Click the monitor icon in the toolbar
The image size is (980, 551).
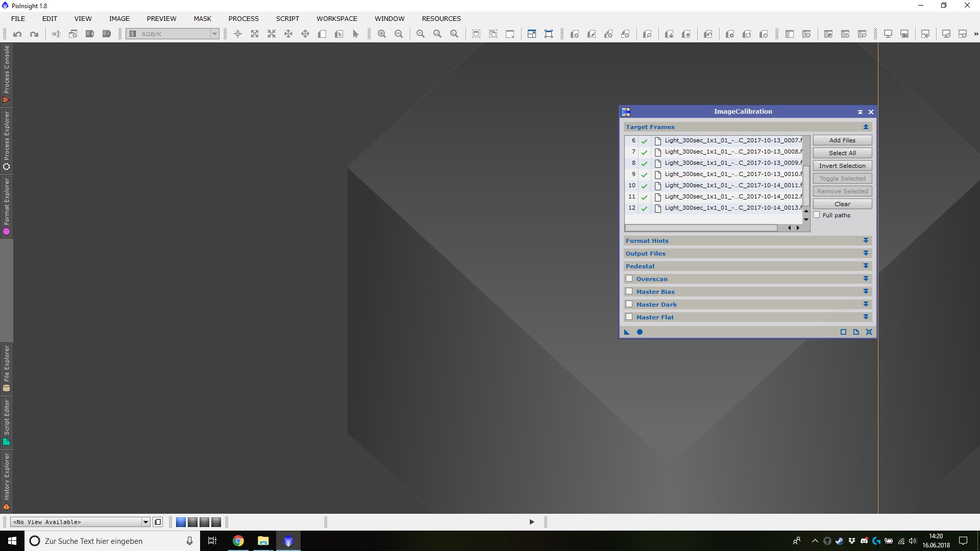coord(888,34)
